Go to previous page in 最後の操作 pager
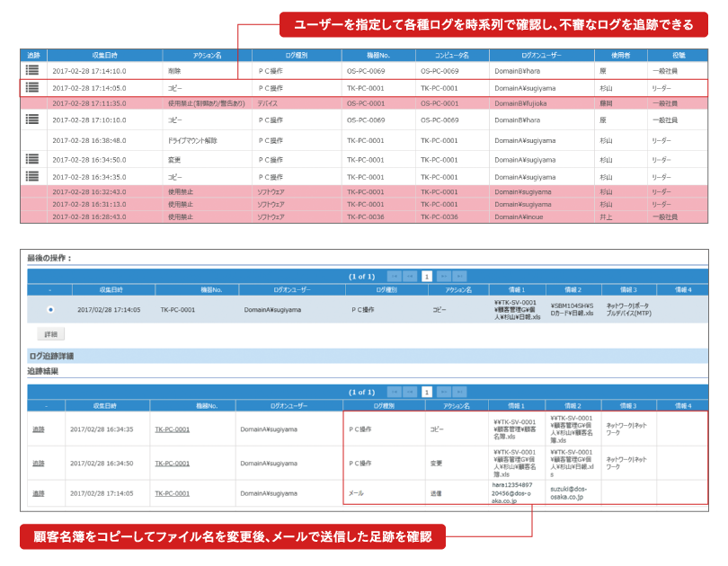Viewport: 728px width, 566px height. click(x=410, y=277)
